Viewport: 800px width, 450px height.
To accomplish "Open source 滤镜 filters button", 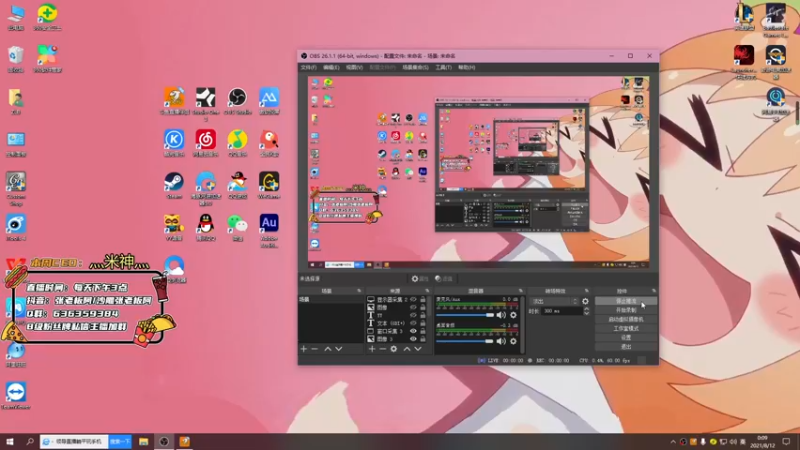I will pyautogui.click(x=444, y=279).
